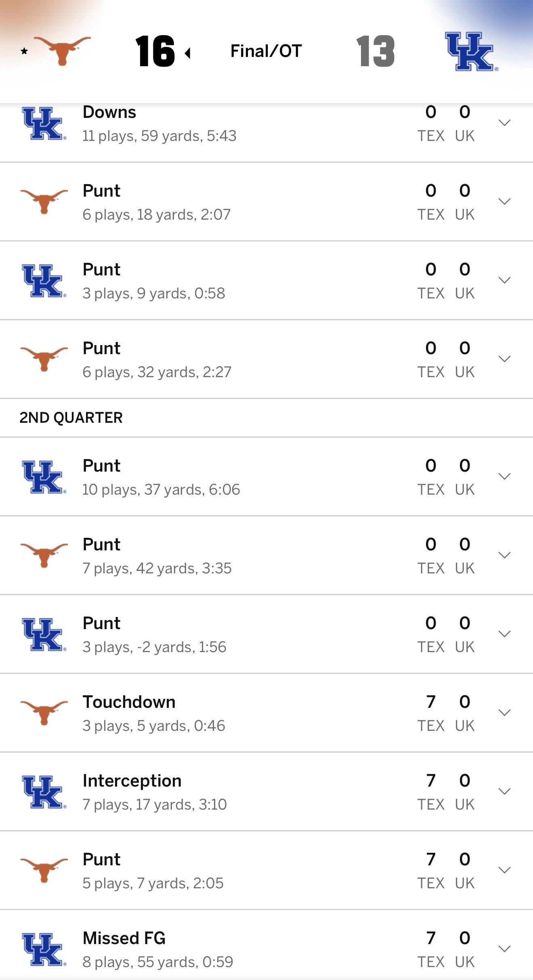Tap Kentucky logo beside Missed FG drive
Viewport: 533px width, 980px height.
(44, 949)
